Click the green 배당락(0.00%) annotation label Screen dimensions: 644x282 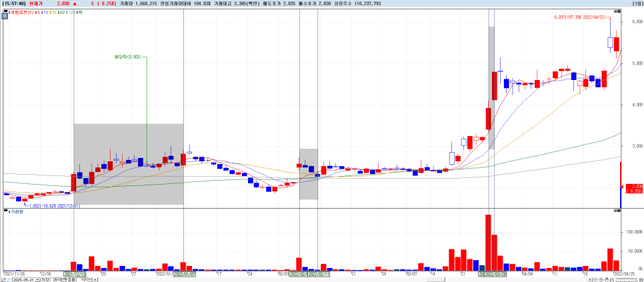128,57
